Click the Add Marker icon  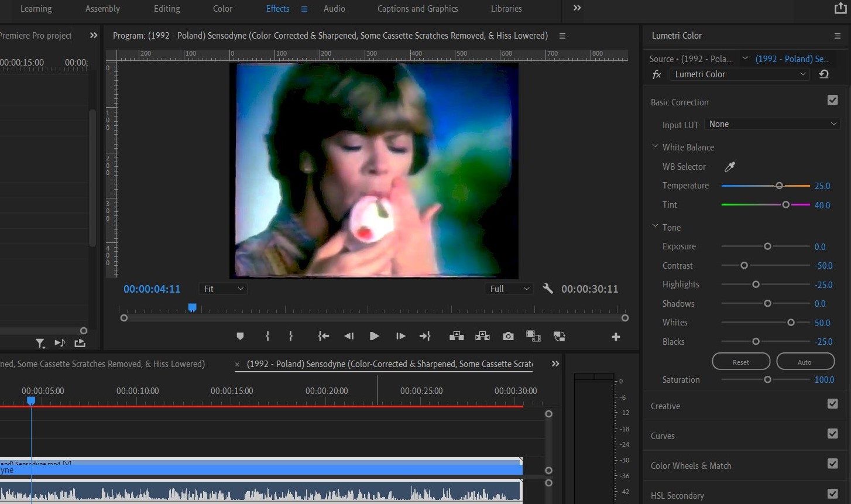[240, 336]
